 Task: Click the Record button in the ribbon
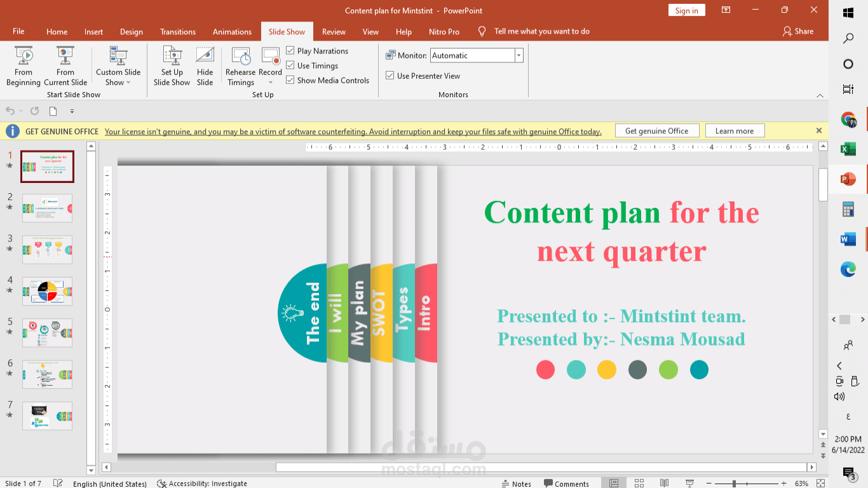270,61
